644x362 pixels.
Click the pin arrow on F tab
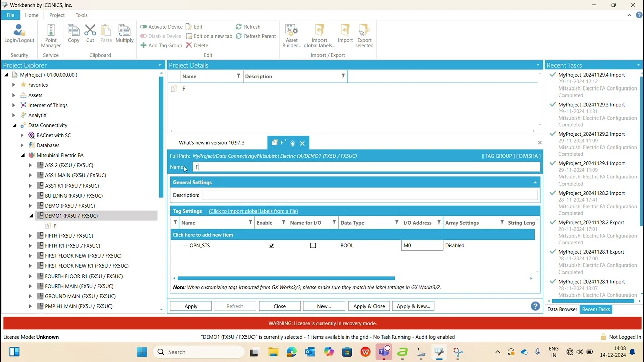click(293, 143)
